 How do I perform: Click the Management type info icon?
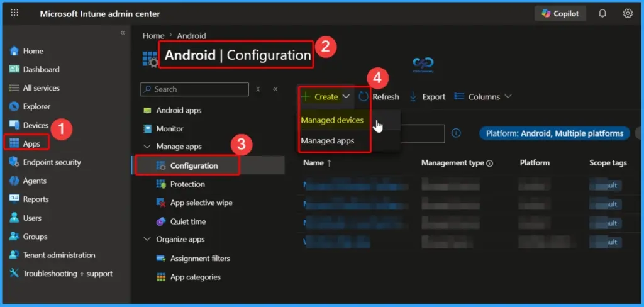click(x=489, y=164)
